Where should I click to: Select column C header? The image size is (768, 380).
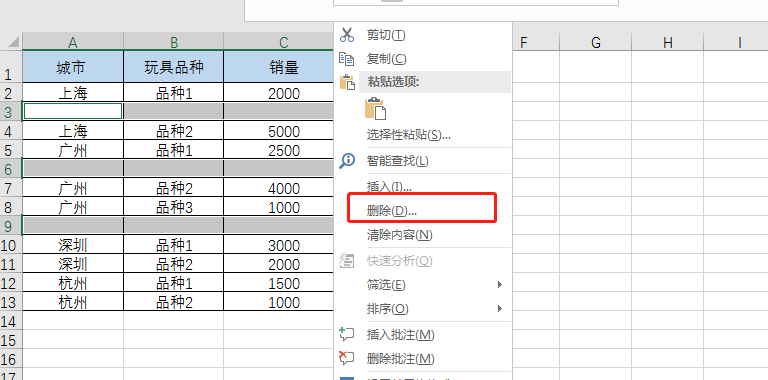[284, 42]
